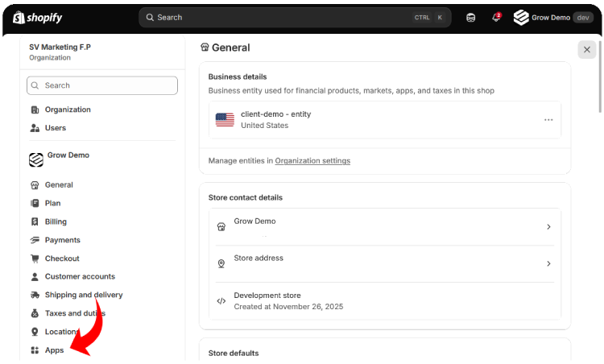604x364 pixels.
Task: Click the Created at November 26, 2025 text
Action: (x=288, y=307)
